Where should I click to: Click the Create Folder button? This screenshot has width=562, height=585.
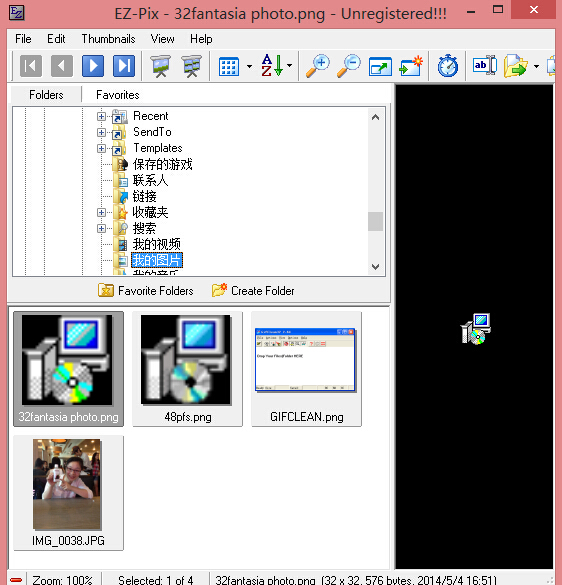tap(253, 291)
